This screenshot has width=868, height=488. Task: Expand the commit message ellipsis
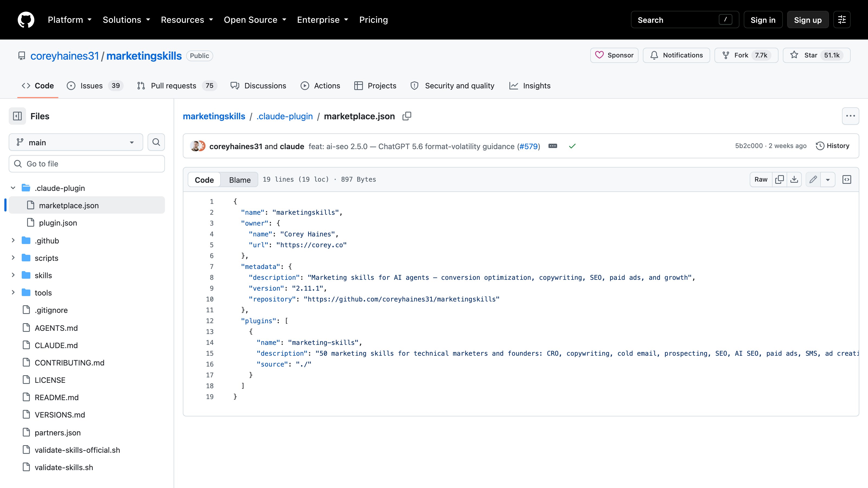tap(553, 146)
